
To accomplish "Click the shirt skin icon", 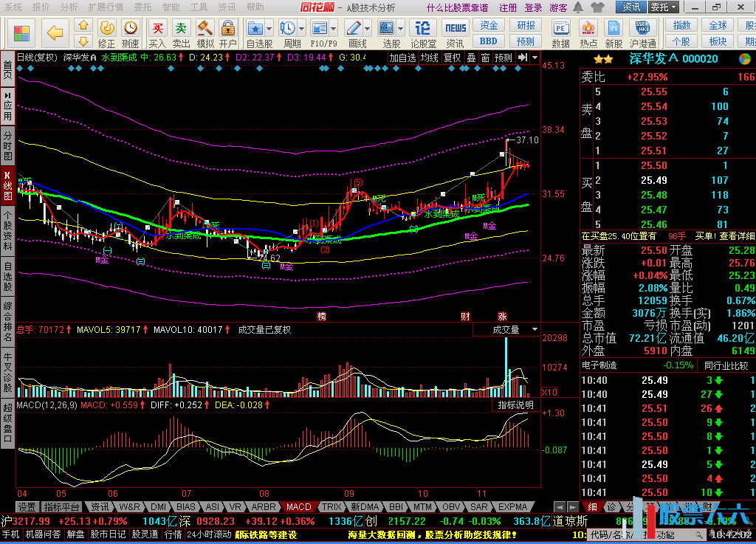I will point(597,7).
